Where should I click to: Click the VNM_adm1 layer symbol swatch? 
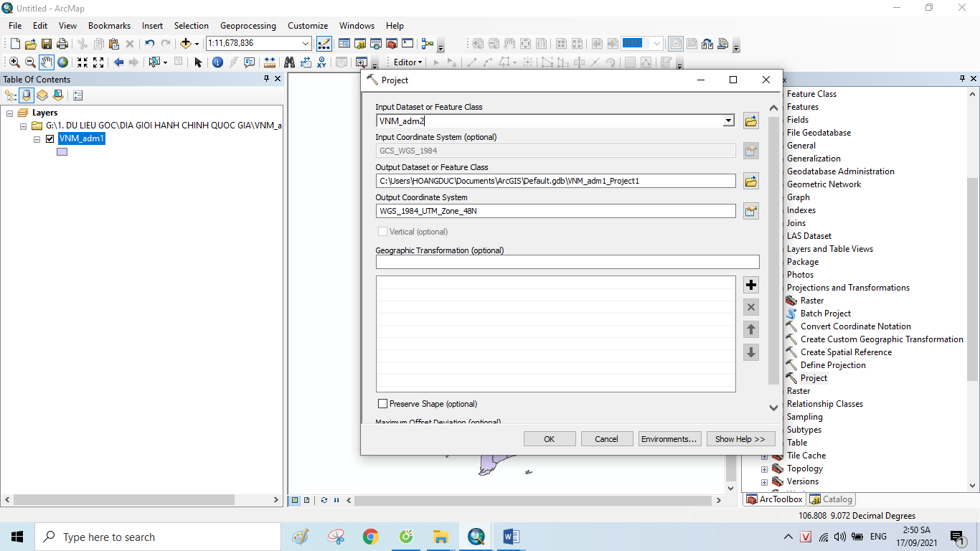click(x=62, y=152)
